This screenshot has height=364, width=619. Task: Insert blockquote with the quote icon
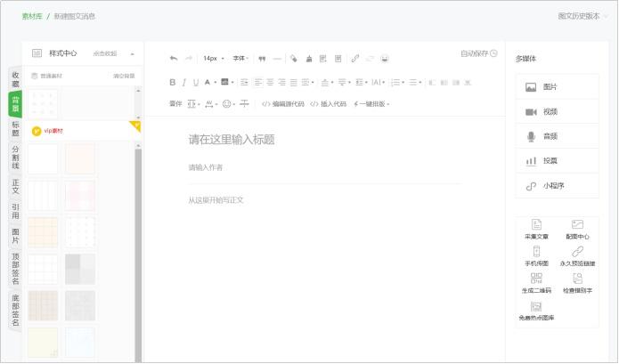pyautogui.click(x=262, y=59)
